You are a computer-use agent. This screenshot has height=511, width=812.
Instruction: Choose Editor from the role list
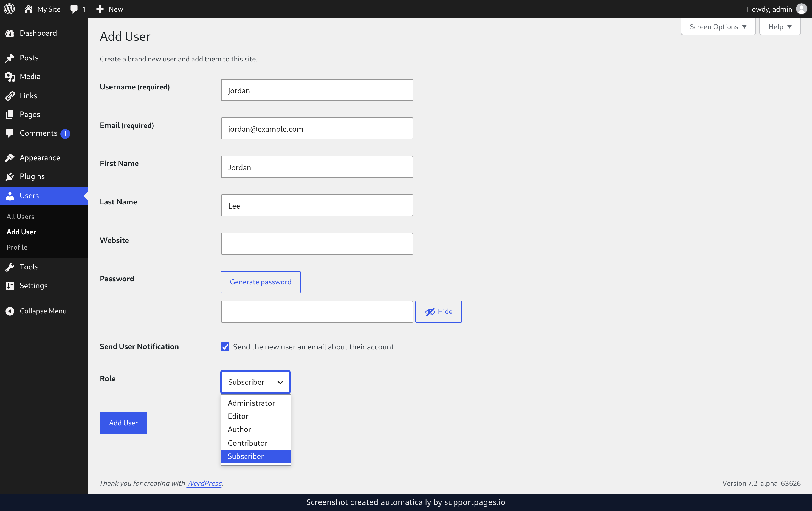(x=256, y=416)
